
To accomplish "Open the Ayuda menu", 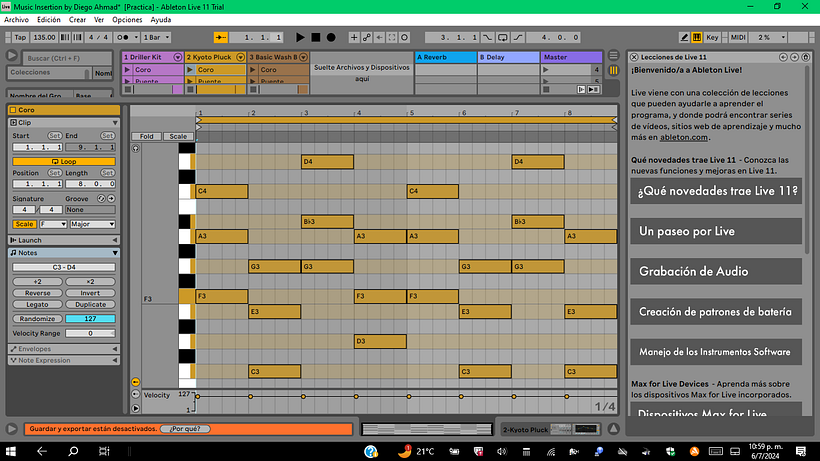I will tap(161, 20).
